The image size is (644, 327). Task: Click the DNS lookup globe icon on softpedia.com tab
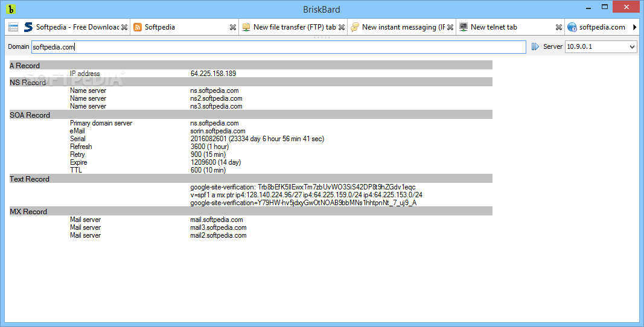[572, 27]
